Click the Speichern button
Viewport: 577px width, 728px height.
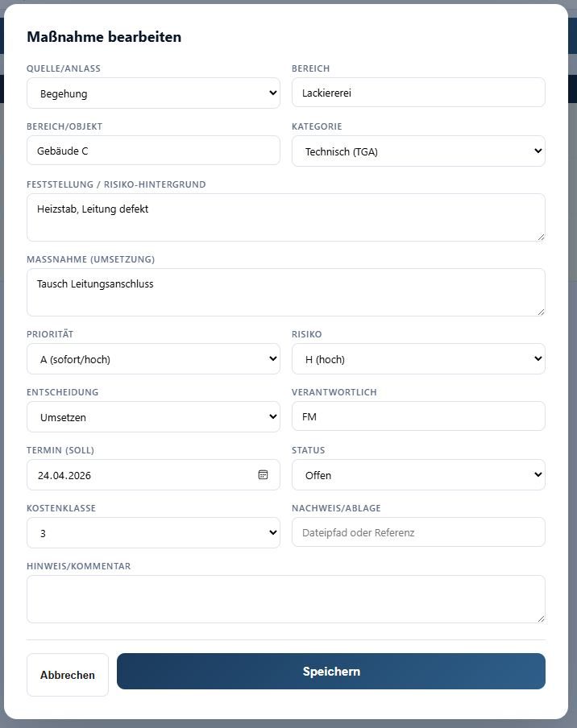pos(330,672)
